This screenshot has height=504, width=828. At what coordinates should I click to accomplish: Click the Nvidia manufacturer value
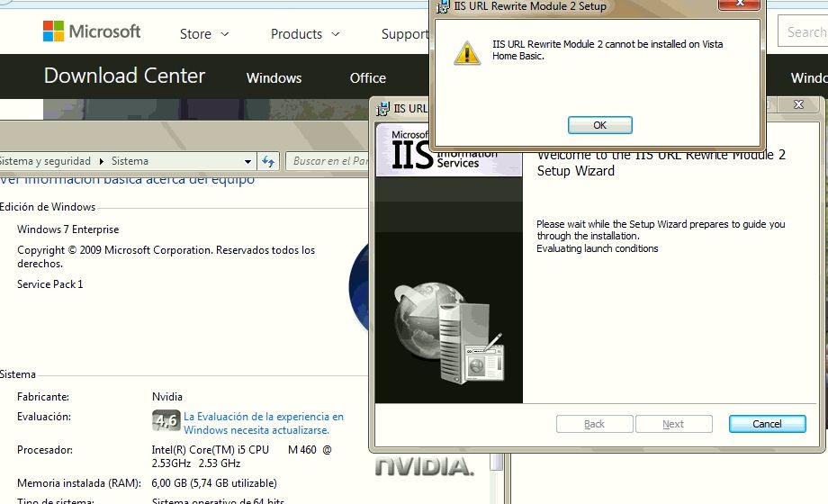166,397
